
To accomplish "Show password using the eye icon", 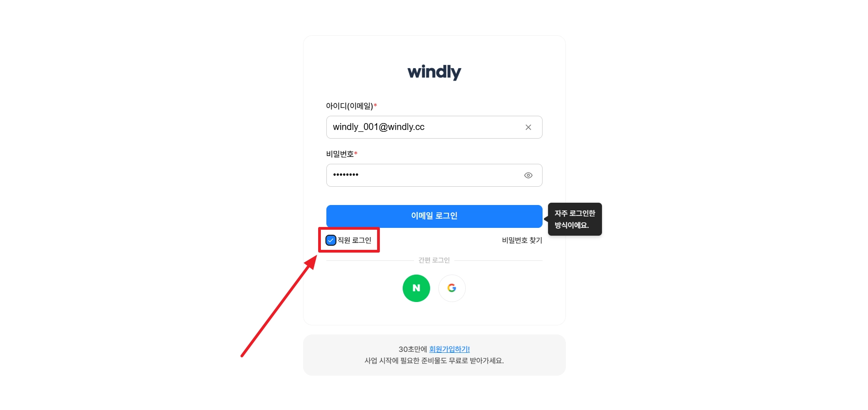I will click(x=528, y=175).
